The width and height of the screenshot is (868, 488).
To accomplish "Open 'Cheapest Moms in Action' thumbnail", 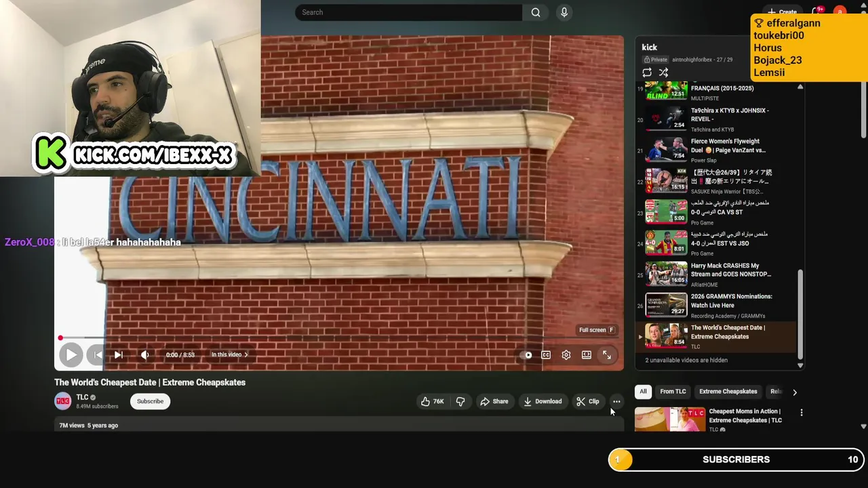I will pos(670,420).
